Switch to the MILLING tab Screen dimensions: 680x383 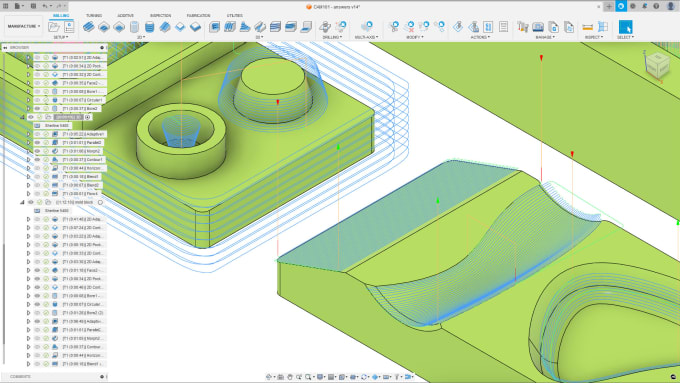pyautogui.click(x=61, y=16)
